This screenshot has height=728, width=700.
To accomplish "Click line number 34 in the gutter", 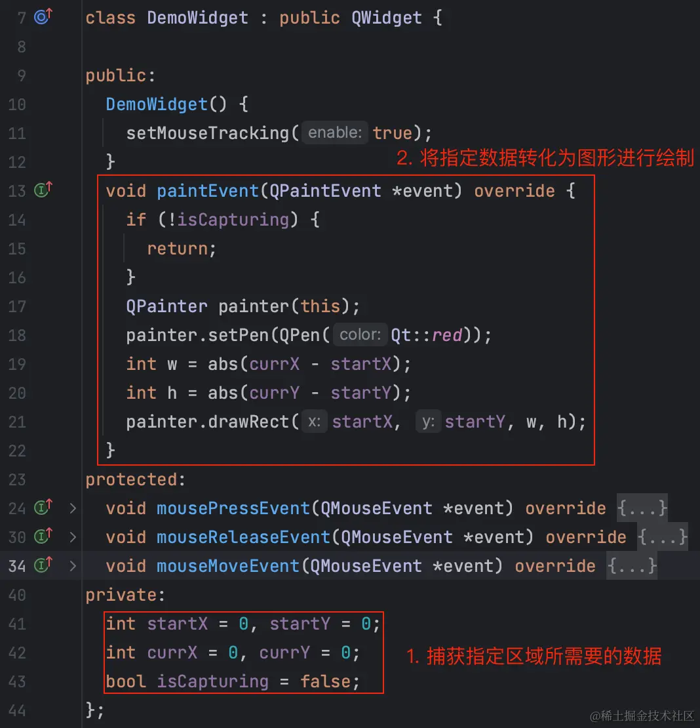I will point(17,566).
